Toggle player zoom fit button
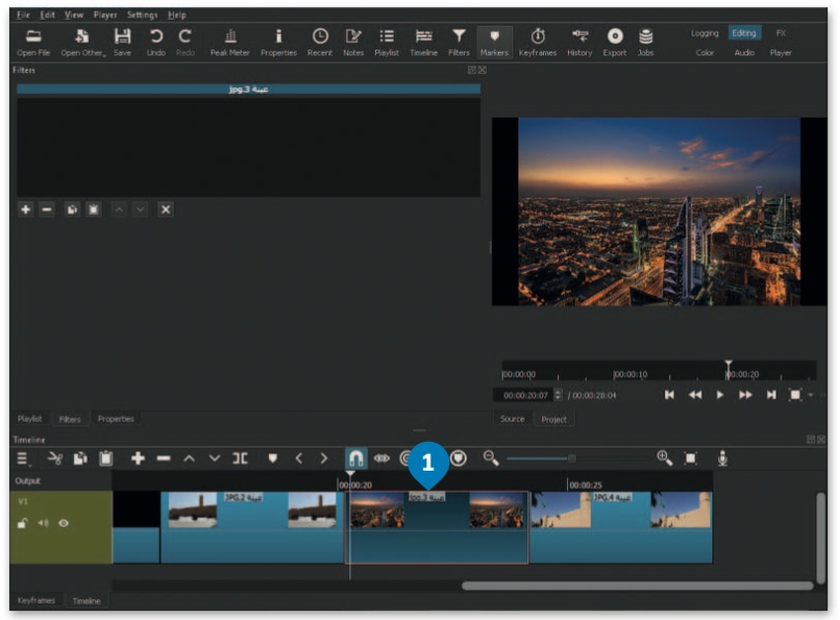The height and width of the screenshot is (620, 840). tap(795, 395)
